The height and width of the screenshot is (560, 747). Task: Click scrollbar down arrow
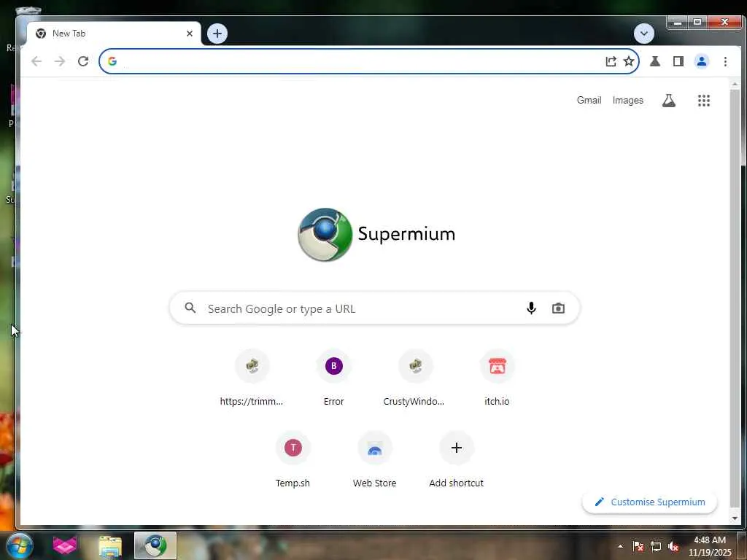735,518
